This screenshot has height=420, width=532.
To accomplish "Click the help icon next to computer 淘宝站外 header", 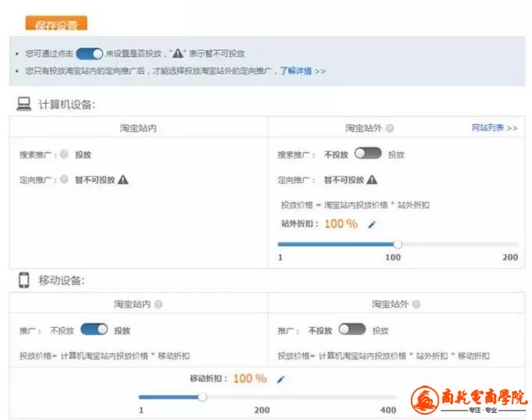I will tap(390, 128).
